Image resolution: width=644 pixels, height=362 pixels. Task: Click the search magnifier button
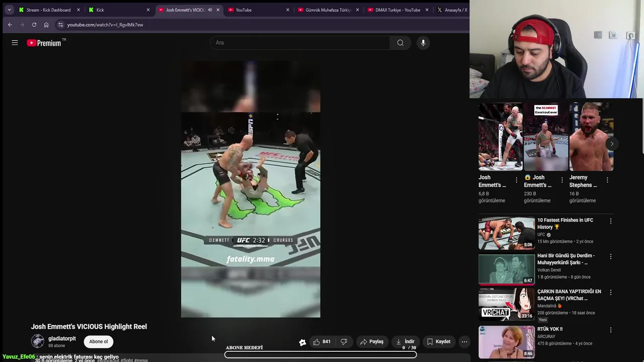click(400, 43)
